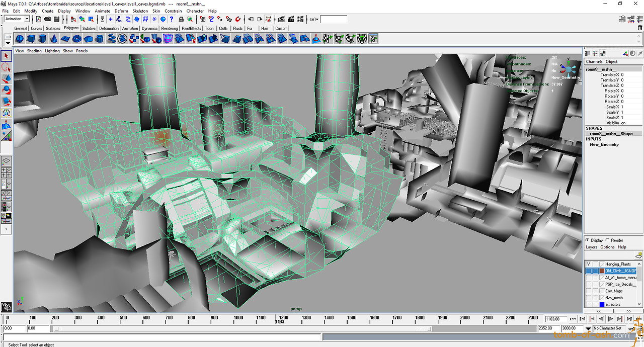Create a polygon cylinder from the shelf
The image size is (644, 347).
[42, 39]
